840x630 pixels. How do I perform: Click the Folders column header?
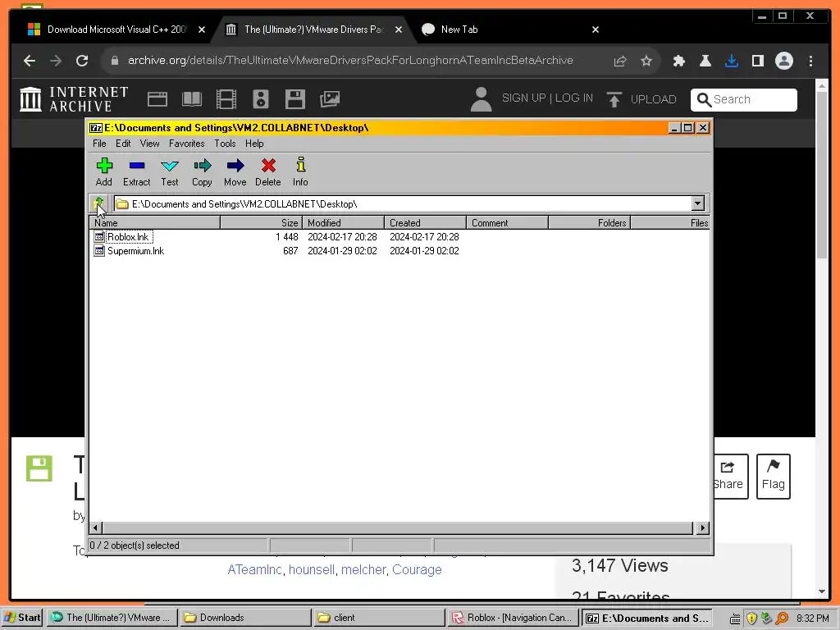tap(589, 223)
